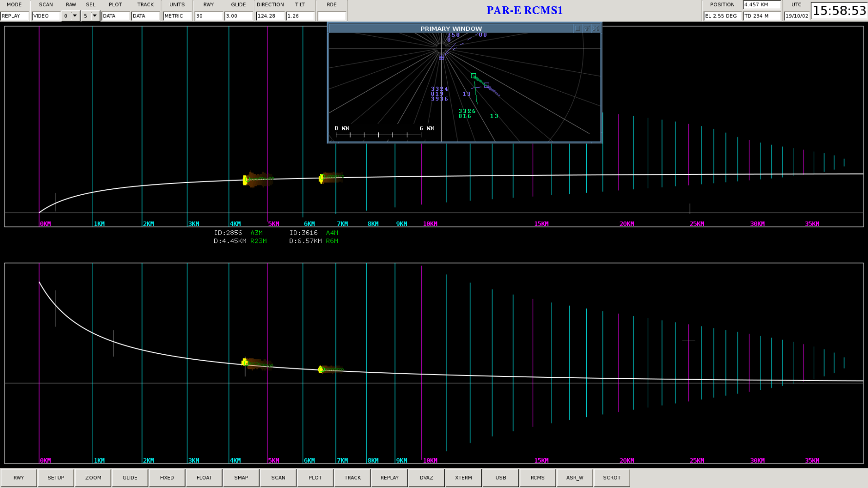Click the D:6.57KM distance readout
Viewport: 868px width, 488px height.
[x=306, y=241]
